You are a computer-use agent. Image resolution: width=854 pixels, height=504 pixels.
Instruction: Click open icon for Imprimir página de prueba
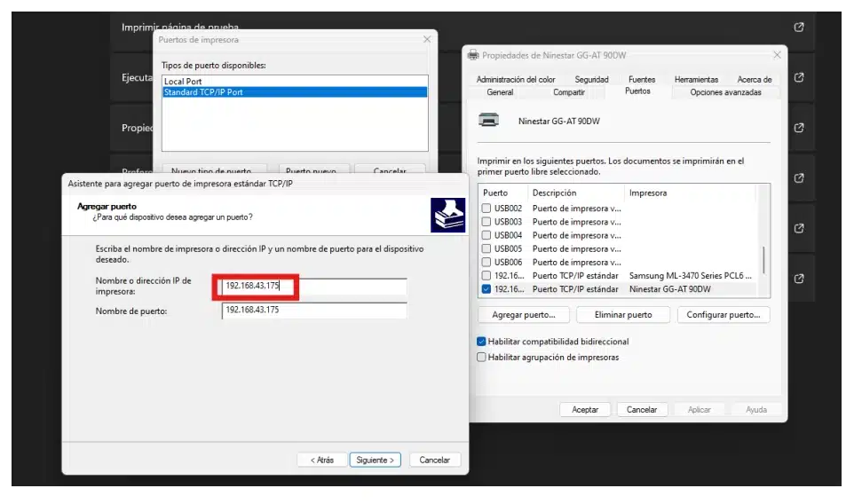point(798,28)
